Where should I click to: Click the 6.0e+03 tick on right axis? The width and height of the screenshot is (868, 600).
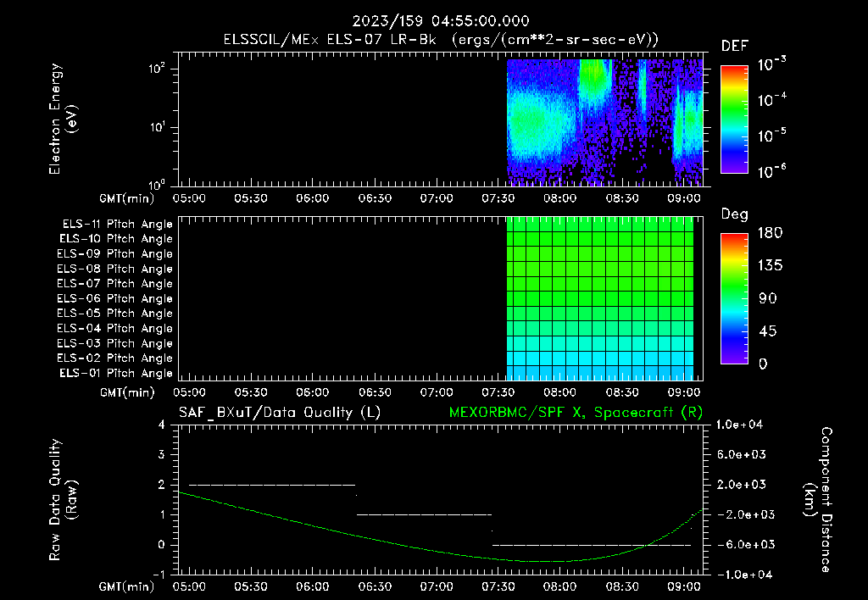741,454
